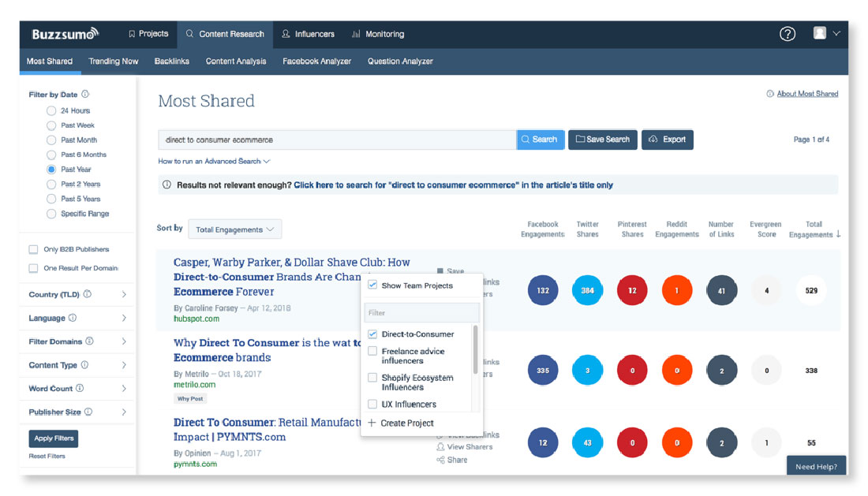This screenshot has height=496, width=868.
Task: Click the Save Search button
Action: pyautogui.click(x=603, y=140)
